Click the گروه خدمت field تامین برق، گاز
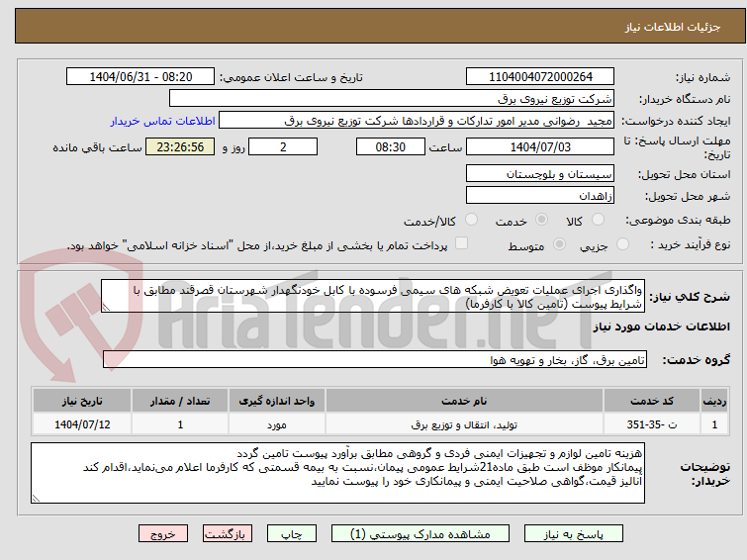This screenshot has height=560, width=747. [374, 360]
